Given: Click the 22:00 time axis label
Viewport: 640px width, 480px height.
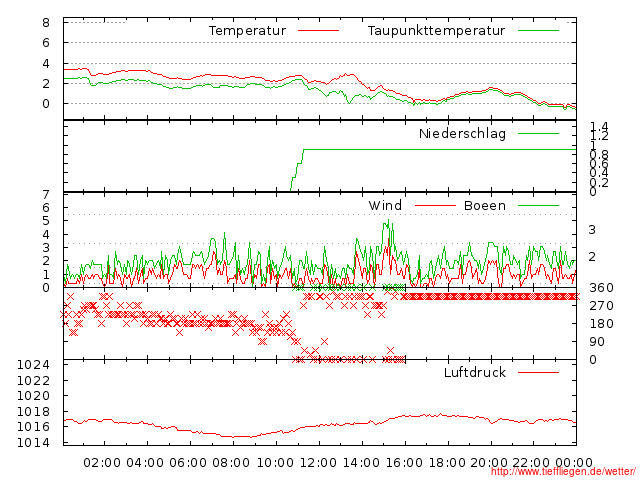Looking at the screenshot, I should 531,462.
